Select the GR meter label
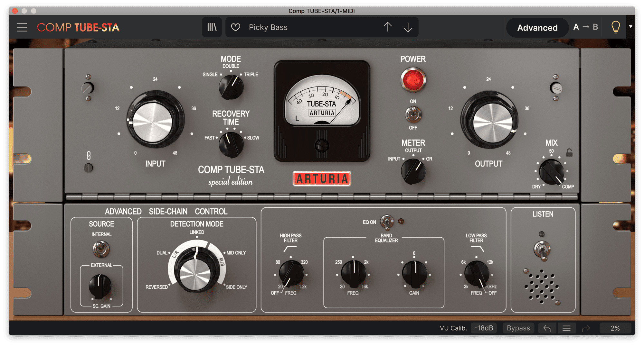 coord(429,159)
